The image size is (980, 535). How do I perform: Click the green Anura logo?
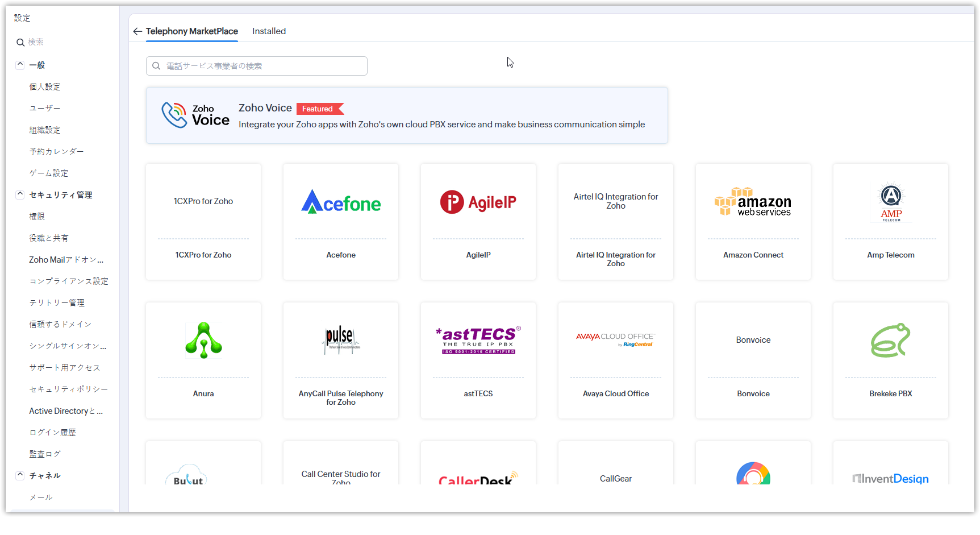pyautogui.click(x=203, y=340)
